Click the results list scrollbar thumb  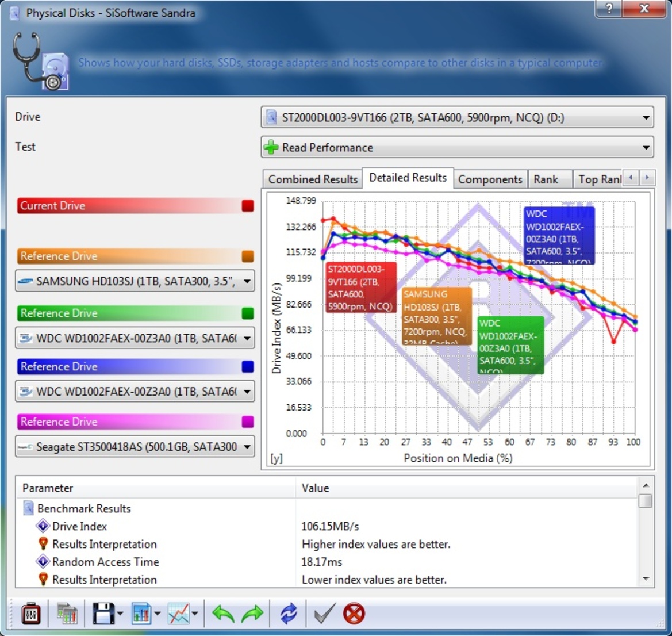[x=646, y=501]
